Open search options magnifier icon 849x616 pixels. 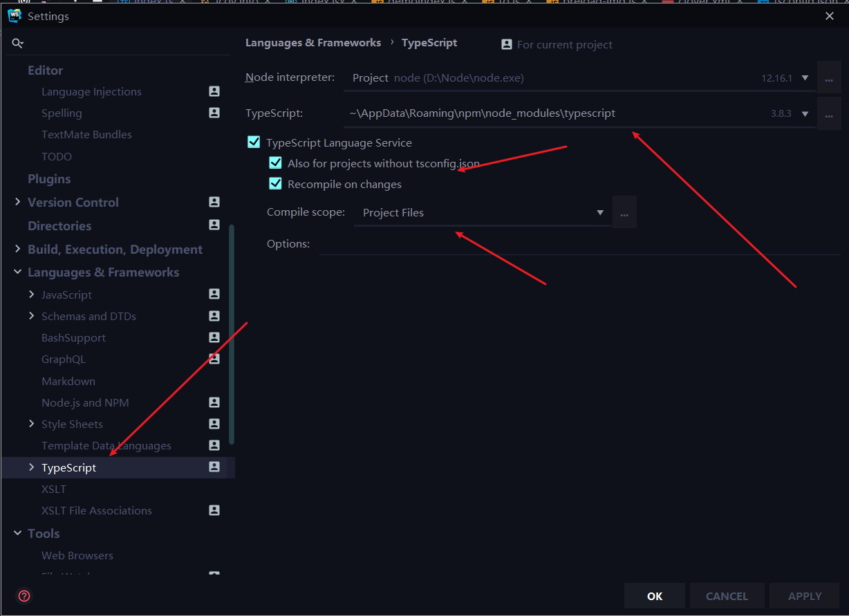pyautogui.click(x=17, y=43)
